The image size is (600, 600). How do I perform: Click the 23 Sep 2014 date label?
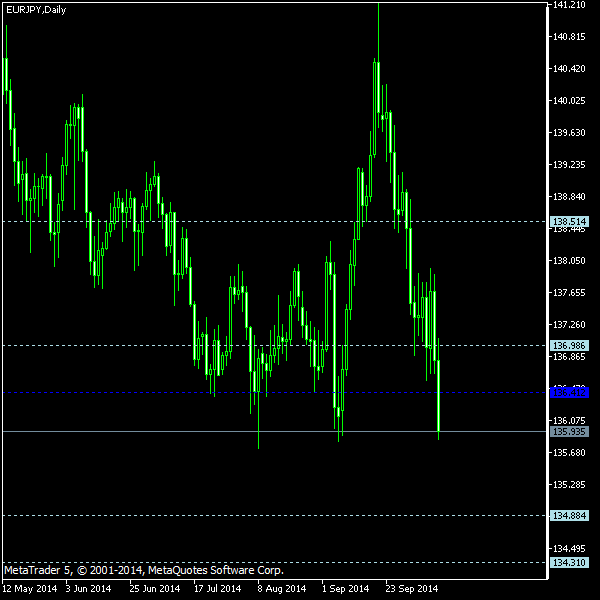412,589
